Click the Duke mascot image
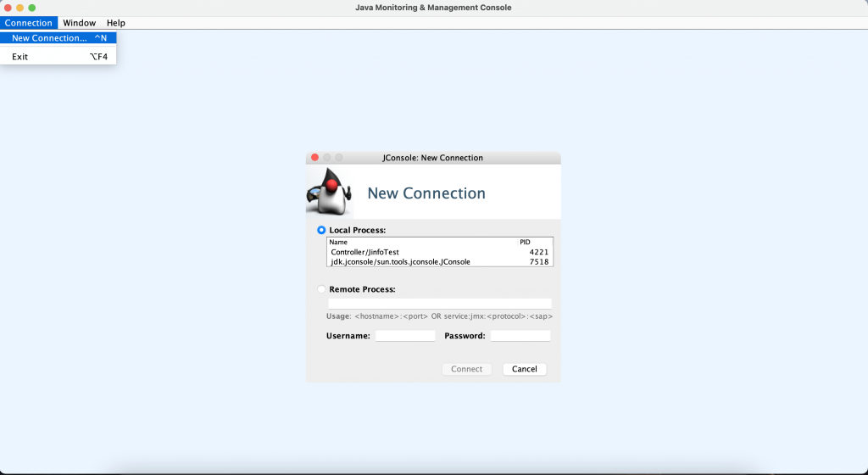Image resolution: width=868 pixels, height=475 pixels. tap(330, 191)
